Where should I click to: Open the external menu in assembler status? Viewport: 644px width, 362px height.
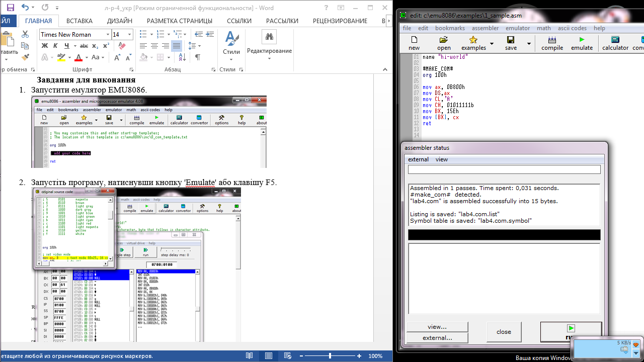[418, 159]
